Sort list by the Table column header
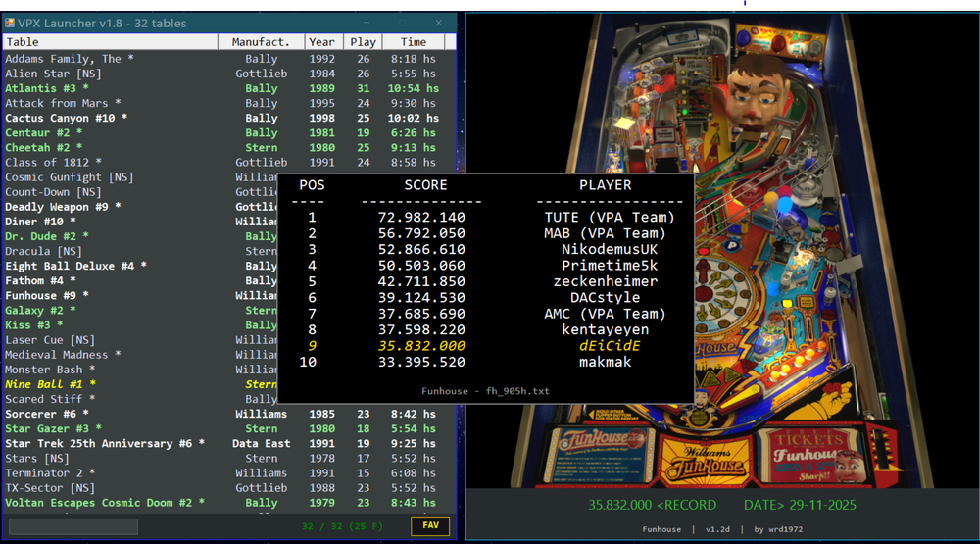 [110, 42]
